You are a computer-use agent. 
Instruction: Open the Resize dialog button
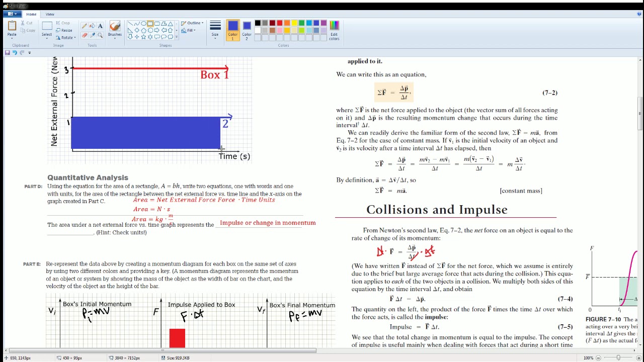[64, 30]
